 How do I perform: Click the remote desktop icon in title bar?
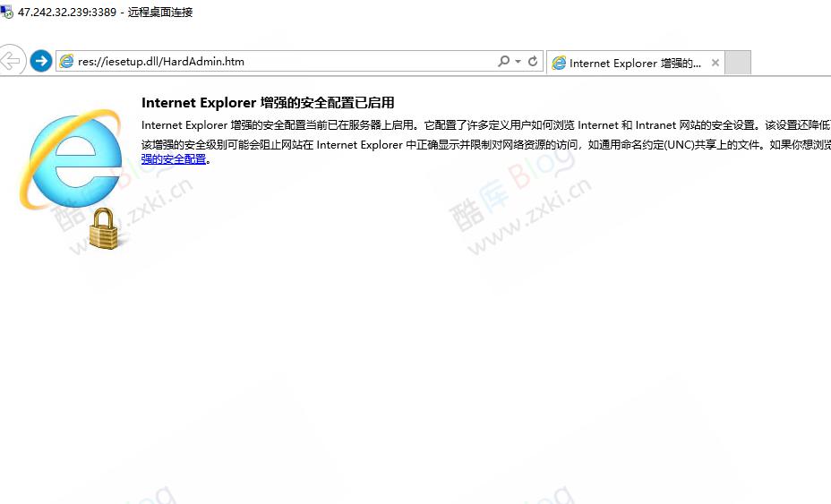[x=7, y=12]
